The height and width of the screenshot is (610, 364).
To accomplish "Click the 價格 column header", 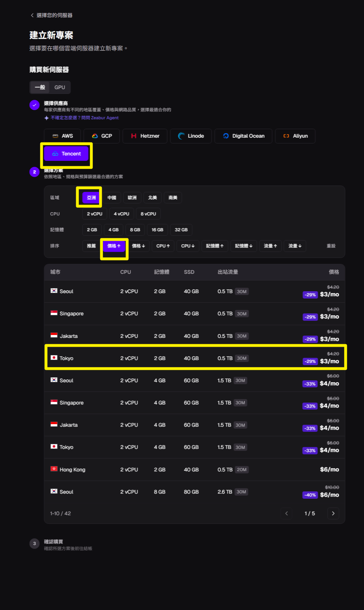I will 334,272.
